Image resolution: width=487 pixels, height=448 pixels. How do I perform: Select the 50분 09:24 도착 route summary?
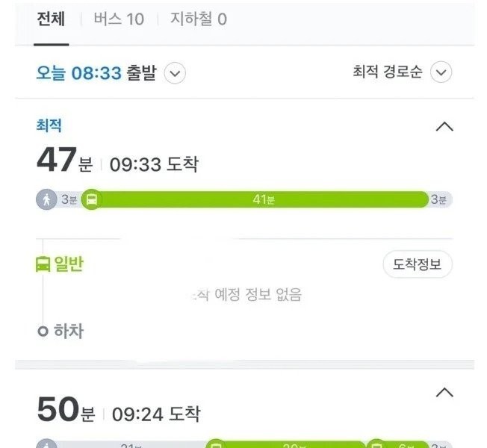click(x=120, y=410)
